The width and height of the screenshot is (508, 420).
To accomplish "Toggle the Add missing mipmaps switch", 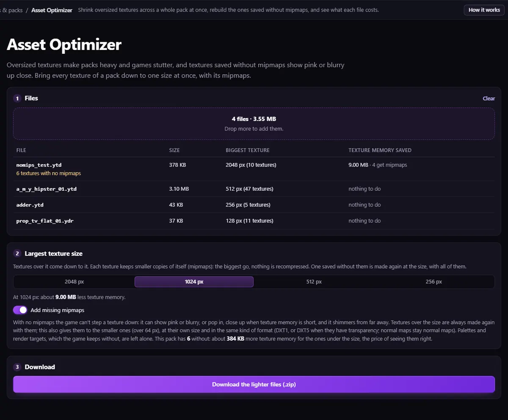I will tap(20, 310).
